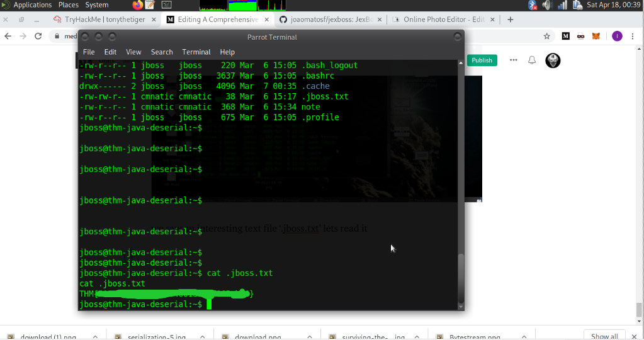Launch Firefox from the top panel
Viewport: 644px width, 340px height.
point(138,5)
